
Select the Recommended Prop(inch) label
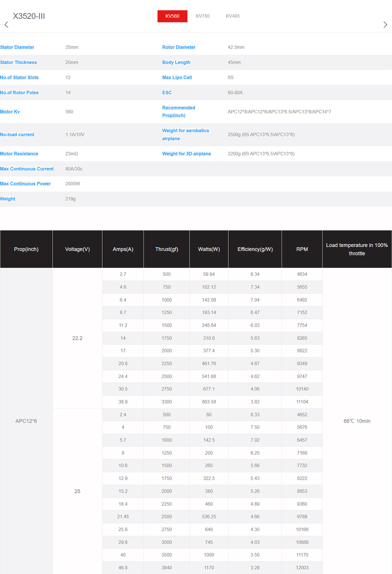coord(178,111)
